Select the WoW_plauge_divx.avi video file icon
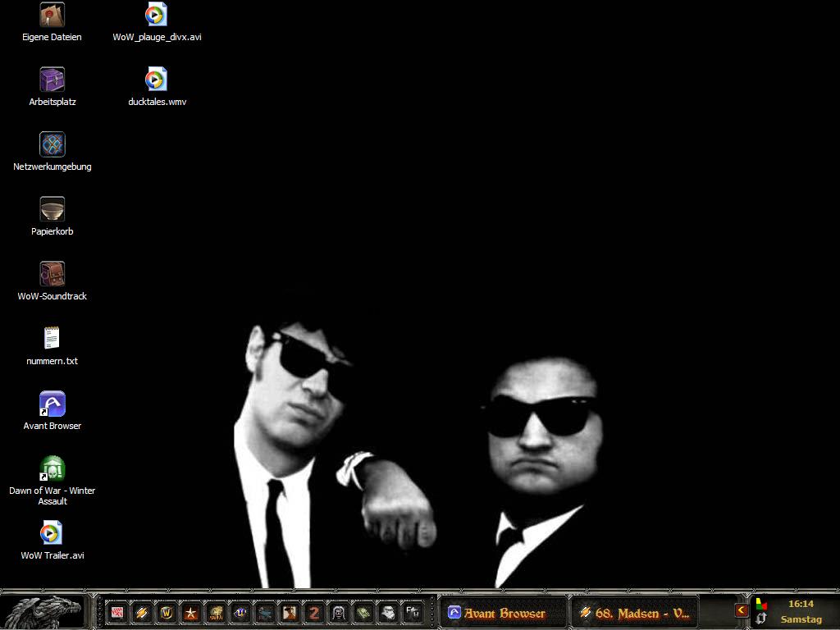840x630 pixels. (157, 15)
